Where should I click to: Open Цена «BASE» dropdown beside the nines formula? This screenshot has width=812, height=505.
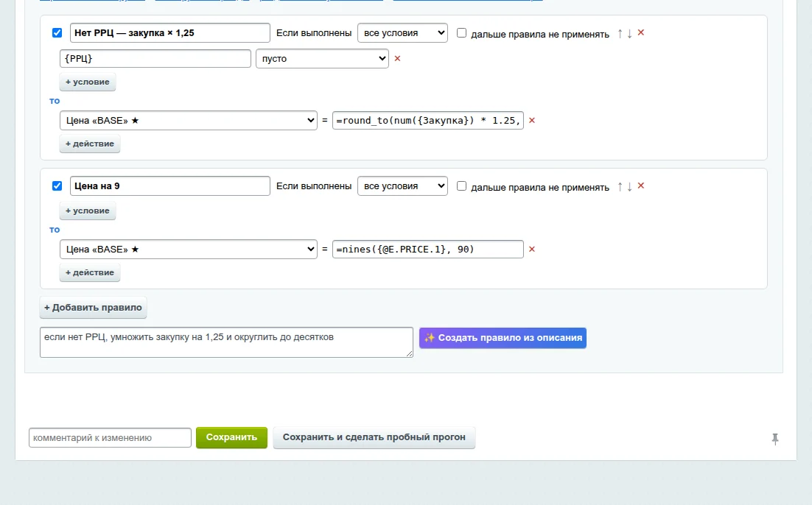tap(189, 250)
